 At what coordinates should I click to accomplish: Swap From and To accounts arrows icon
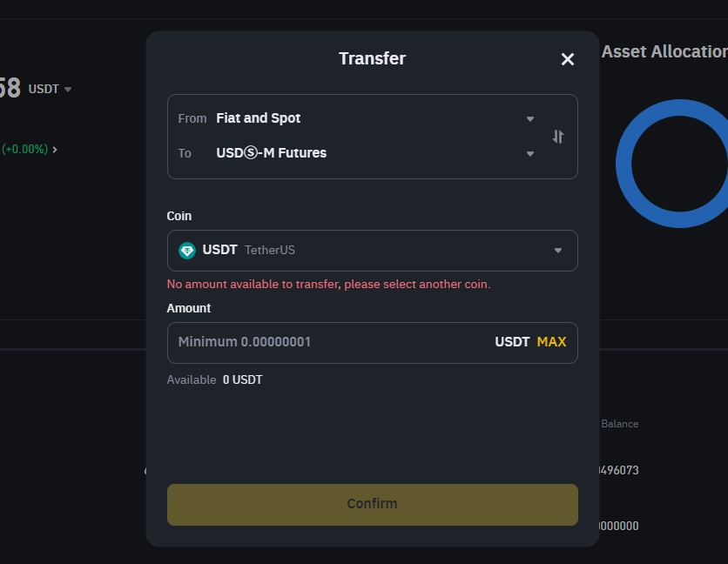click(x=558, y=137)
